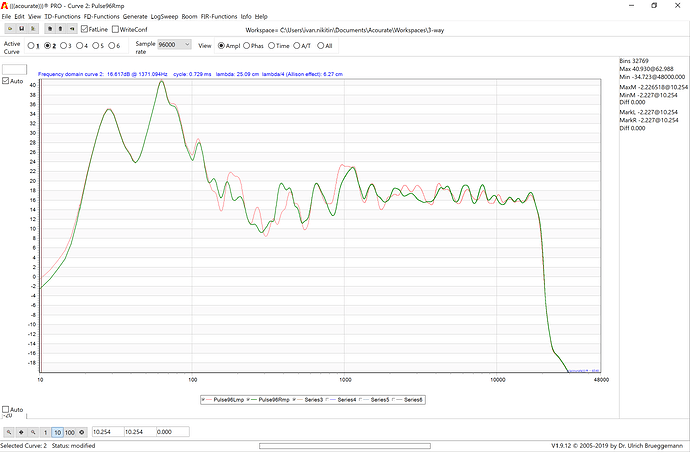Toggle Series6 legend checkbox

(394, 400)
